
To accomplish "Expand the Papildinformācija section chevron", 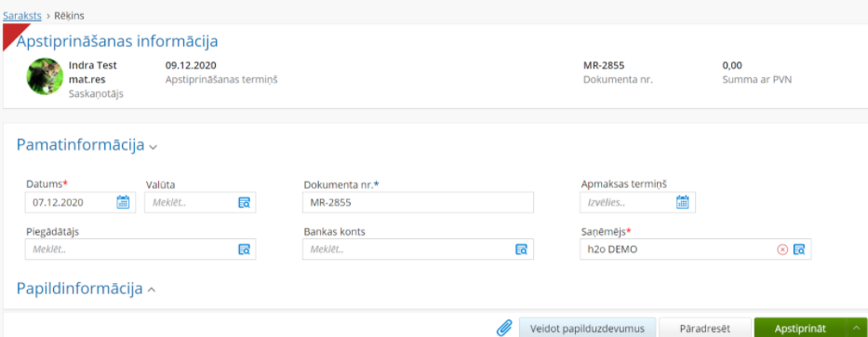I will point(152,290).
